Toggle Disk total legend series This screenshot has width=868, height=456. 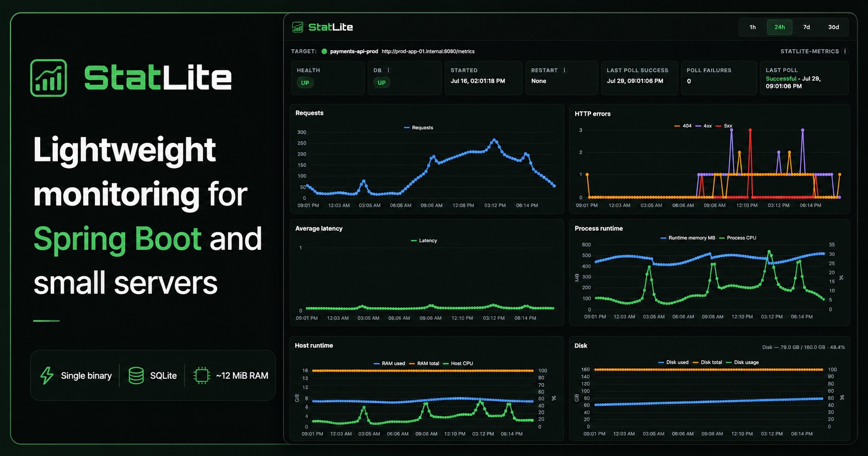tap(708, 362)
